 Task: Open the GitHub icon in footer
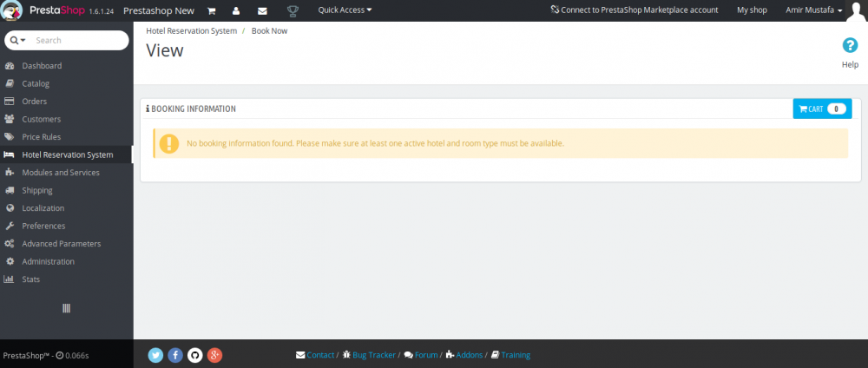pos(194,355)
